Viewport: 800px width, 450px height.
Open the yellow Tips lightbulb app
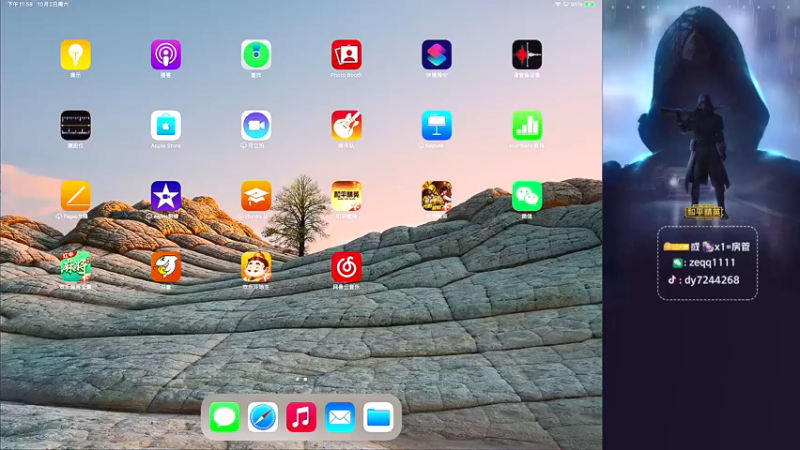pos(76,55)
